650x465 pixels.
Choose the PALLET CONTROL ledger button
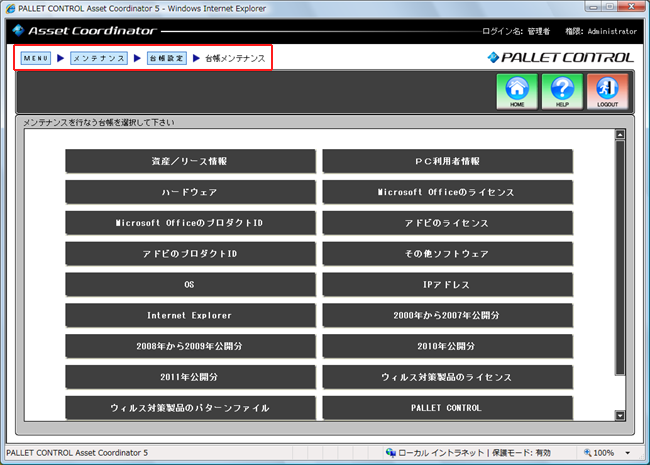tap(448, 408)
